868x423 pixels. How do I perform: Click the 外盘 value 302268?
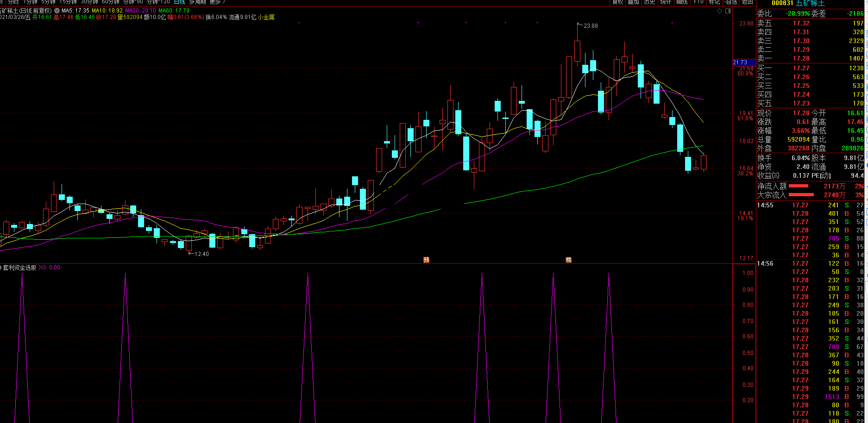(x=799, y=148)
